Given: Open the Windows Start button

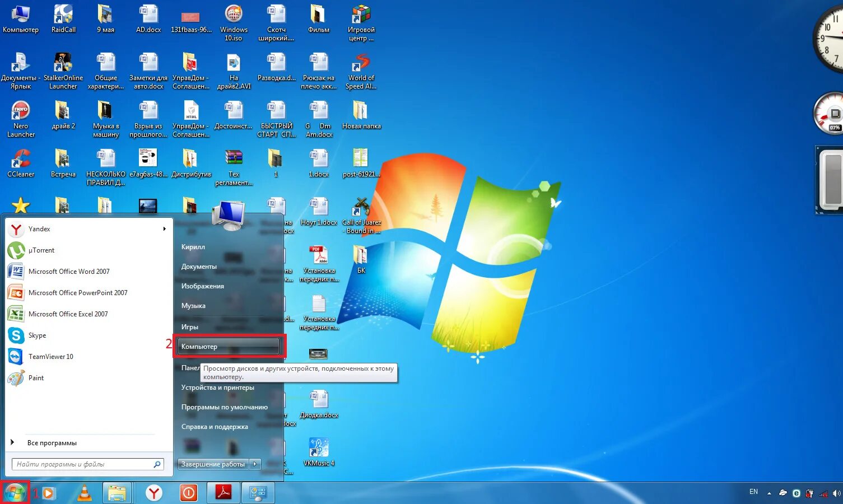Looking at the screenshot, I should (x=15, y=493).
